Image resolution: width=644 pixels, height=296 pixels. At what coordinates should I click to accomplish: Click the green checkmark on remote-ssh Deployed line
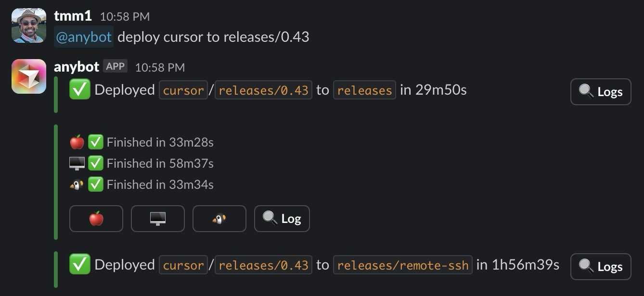pos(80,265)
